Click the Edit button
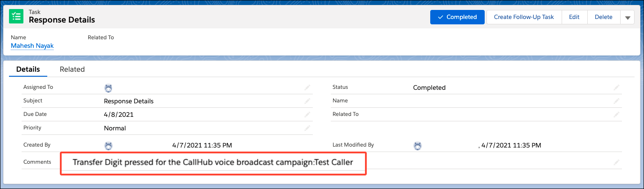Screen dimensions: 644x189 click(574, 17)
